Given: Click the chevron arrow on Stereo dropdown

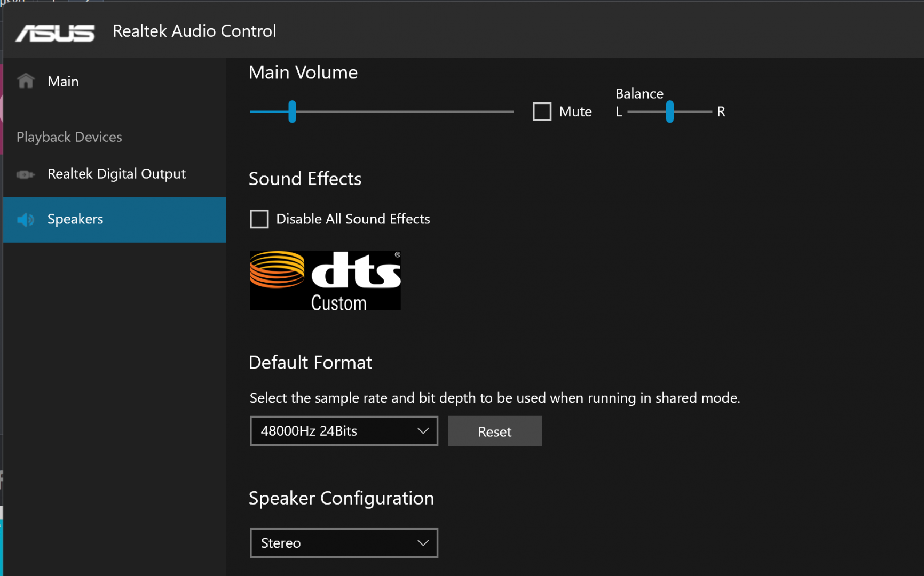Looking at the screenshot, I should (x=423, y=543).
